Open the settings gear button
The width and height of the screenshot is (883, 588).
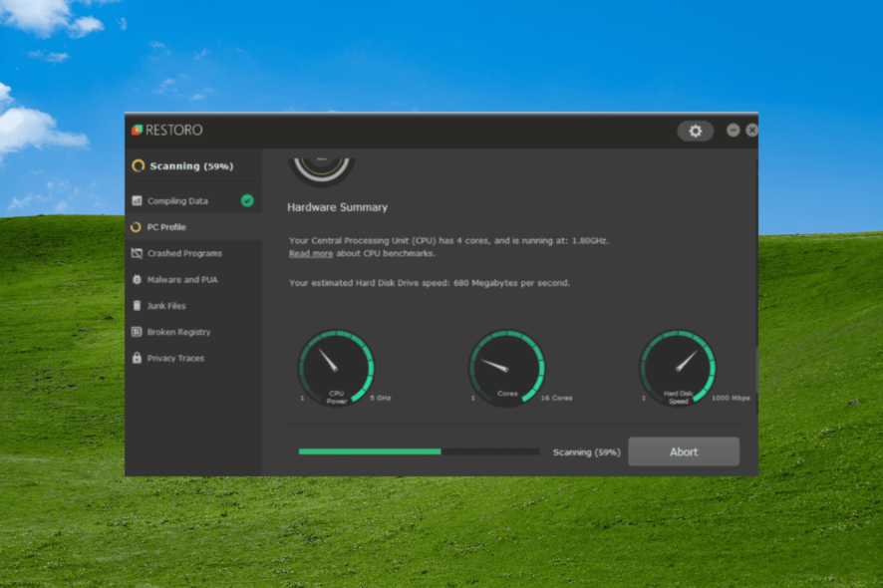tap(695, 131)
